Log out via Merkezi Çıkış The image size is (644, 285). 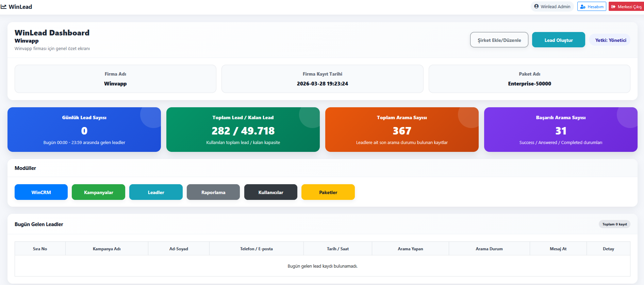[626, 6]
